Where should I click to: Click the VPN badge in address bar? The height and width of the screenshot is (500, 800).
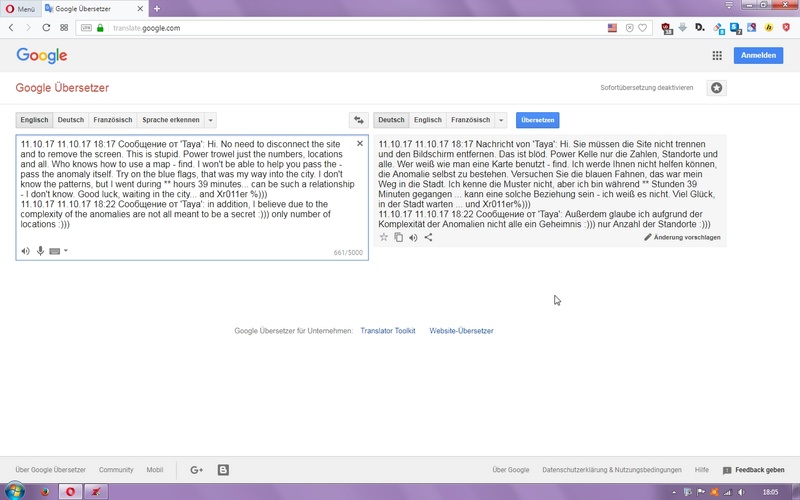pyautogui.click(x=86, y=28)
